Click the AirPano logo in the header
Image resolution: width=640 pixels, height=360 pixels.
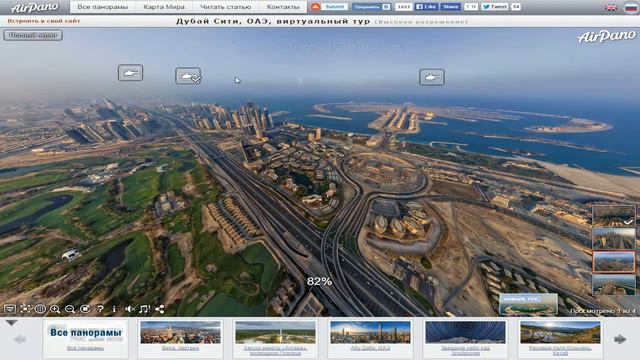tap(34, 7)
